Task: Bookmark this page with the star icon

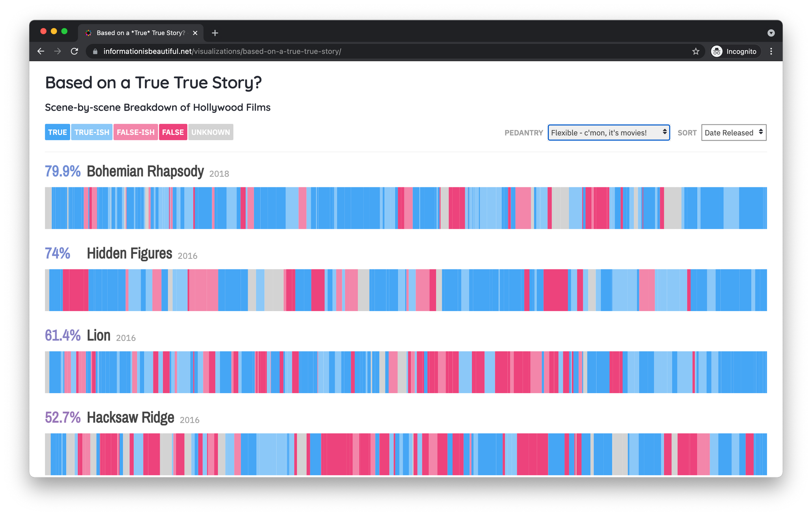Action: [695, 52]
